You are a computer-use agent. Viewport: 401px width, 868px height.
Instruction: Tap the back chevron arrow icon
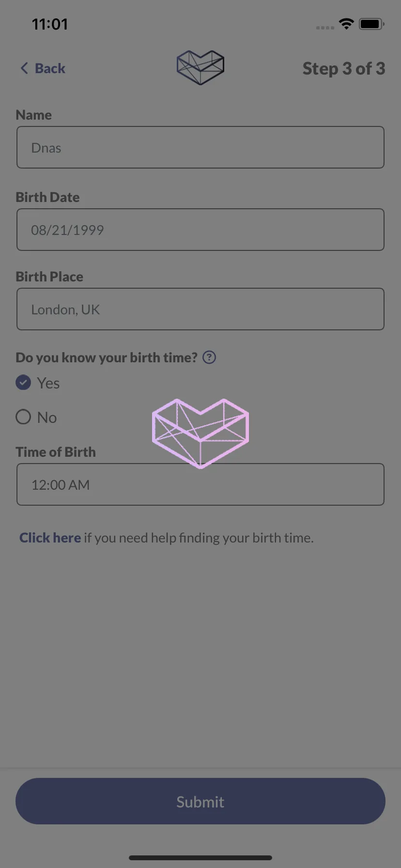click(24, 68)
